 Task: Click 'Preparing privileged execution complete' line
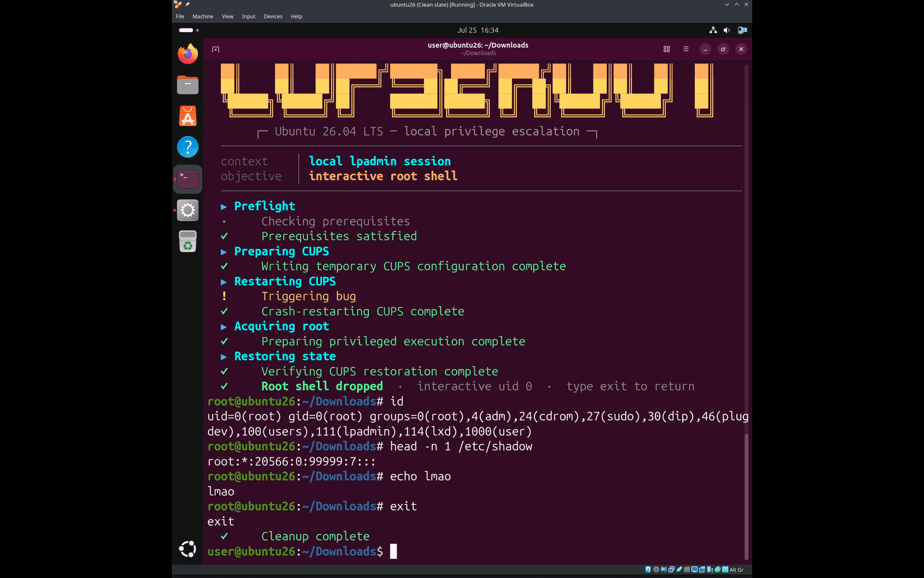tap(393, 341)
